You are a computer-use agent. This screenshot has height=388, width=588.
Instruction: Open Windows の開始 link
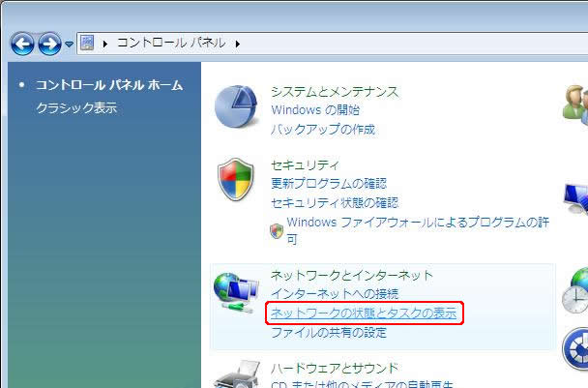[x=315, y=110]
